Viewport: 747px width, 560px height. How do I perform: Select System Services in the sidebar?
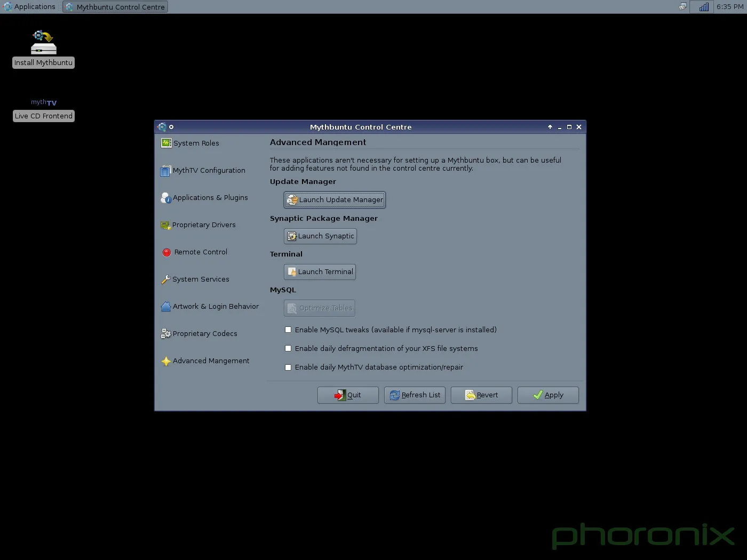coord(195,279)
